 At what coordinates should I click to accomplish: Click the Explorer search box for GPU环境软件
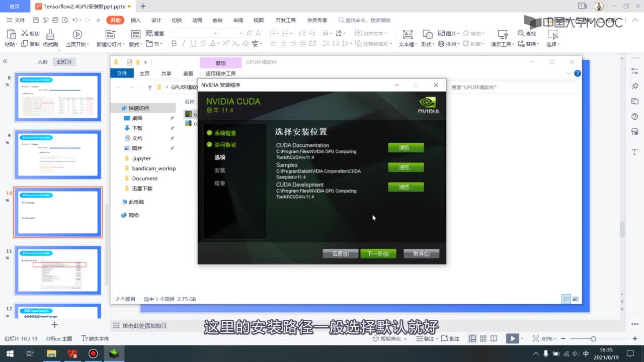[x=512, y=87]
